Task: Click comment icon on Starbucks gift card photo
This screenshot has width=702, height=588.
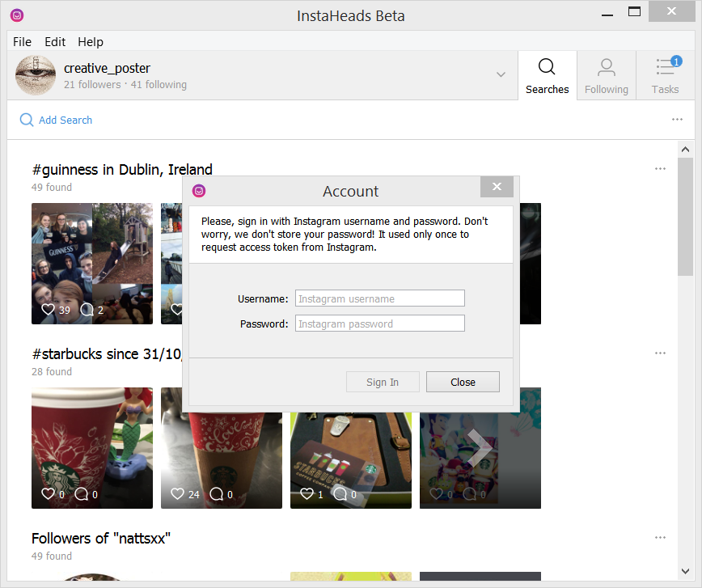Action: 340,494
